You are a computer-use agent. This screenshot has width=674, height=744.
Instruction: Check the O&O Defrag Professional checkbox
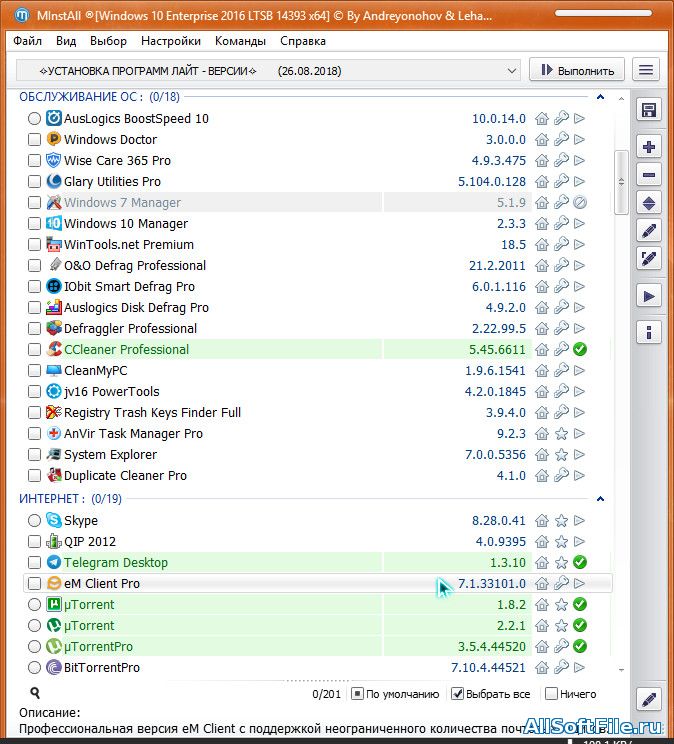point(34,265)
